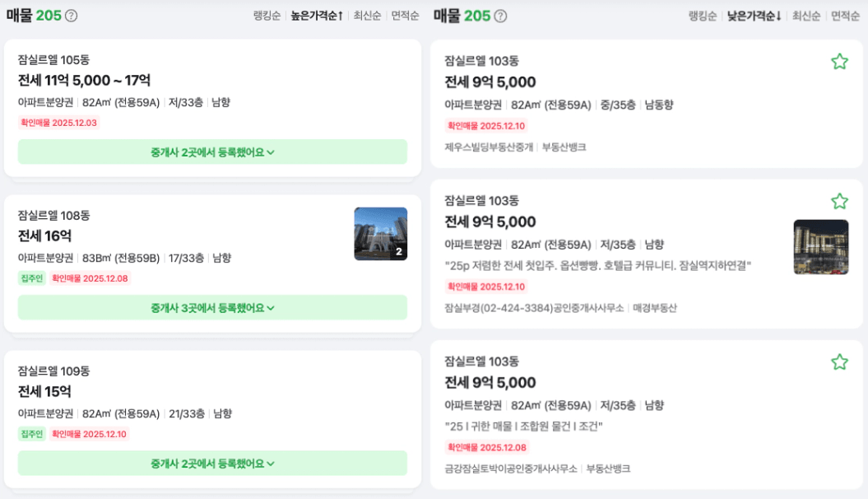Toggle the star on the 금강잠실토박이 listing
Screen dimensions: 868x499
click(x=839, y=362)
